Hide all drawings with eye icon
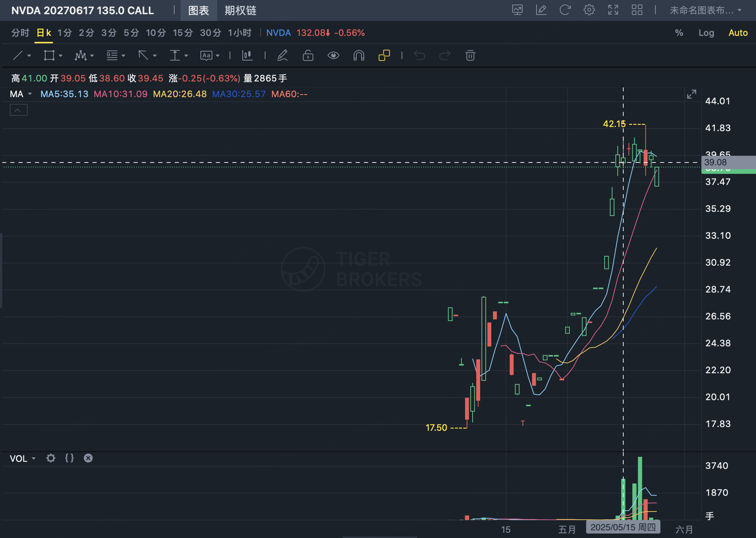This screenshot has width=756, height=538. (x=333, y=56)
